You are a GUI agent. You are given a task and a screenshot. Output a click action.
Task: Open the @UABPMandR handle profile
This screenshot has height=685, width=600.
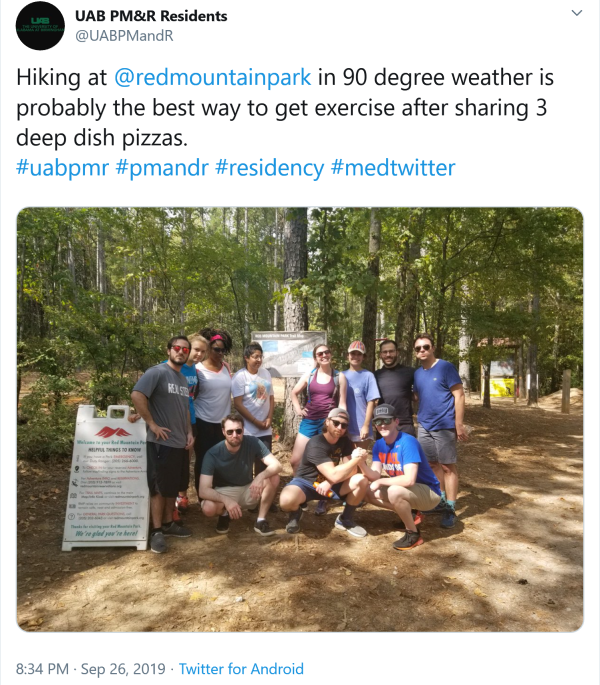[x=124, y=36]
